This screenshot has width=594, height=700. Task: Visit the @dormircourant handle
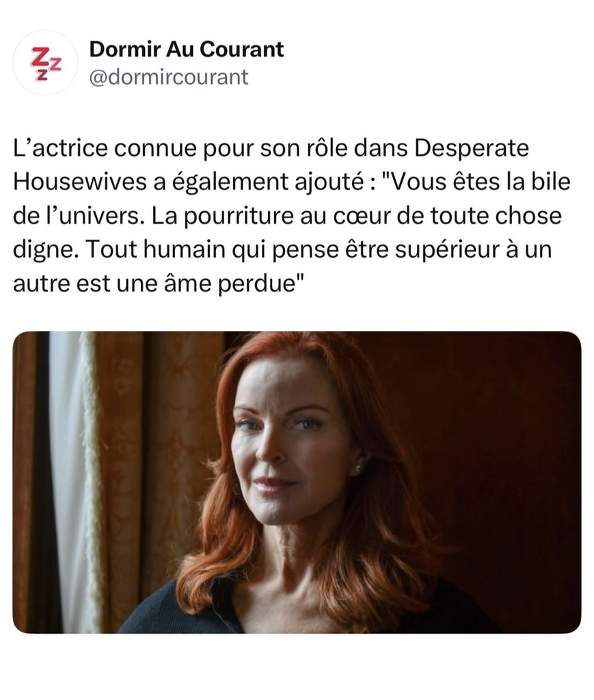pos(169,77)
